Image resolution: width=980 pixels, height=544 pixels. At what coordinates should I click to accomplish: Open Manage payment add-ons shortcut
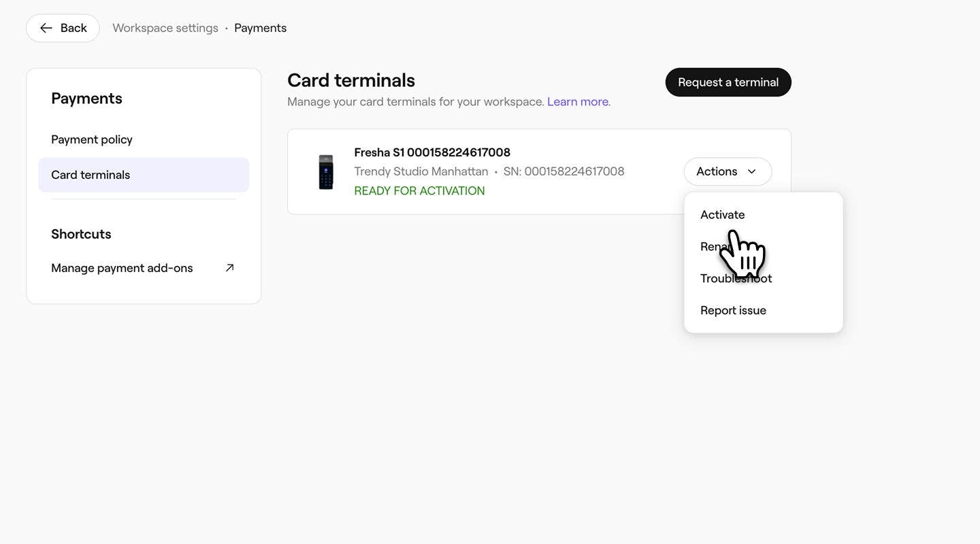pos(122,268)
